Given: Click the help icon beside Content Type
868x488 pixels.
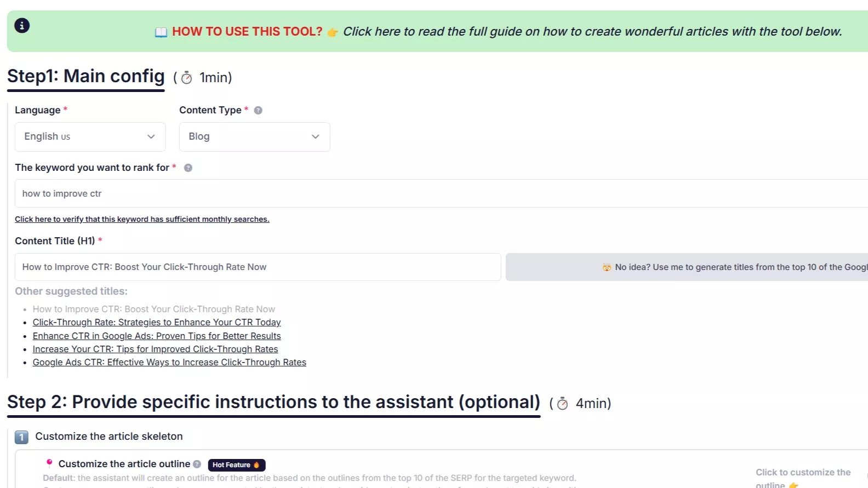Looking at the screenshot, I should point(258,110).
